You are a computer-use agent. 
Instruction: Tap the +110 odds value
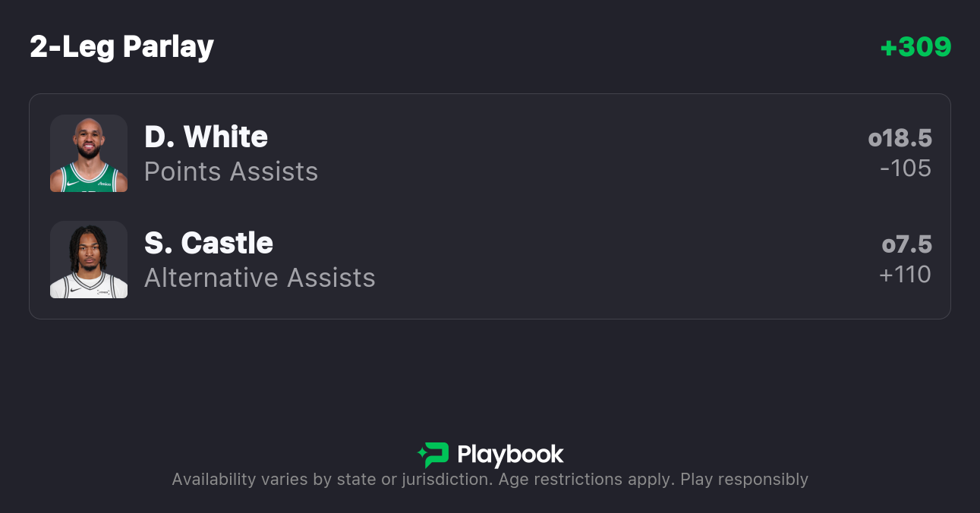[905, 274]
